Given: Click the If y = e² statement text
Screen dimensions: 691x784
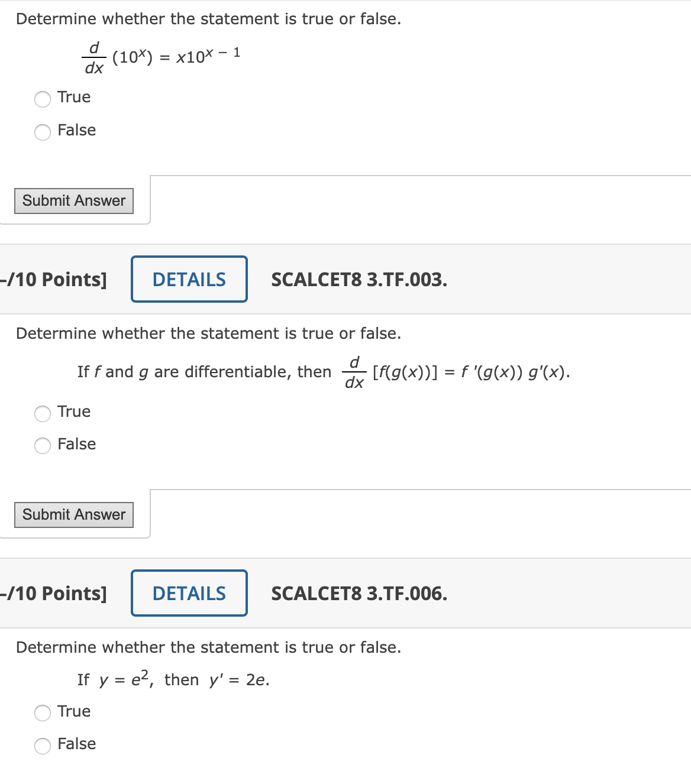Looking at the screenshot, I should point(173,679).
